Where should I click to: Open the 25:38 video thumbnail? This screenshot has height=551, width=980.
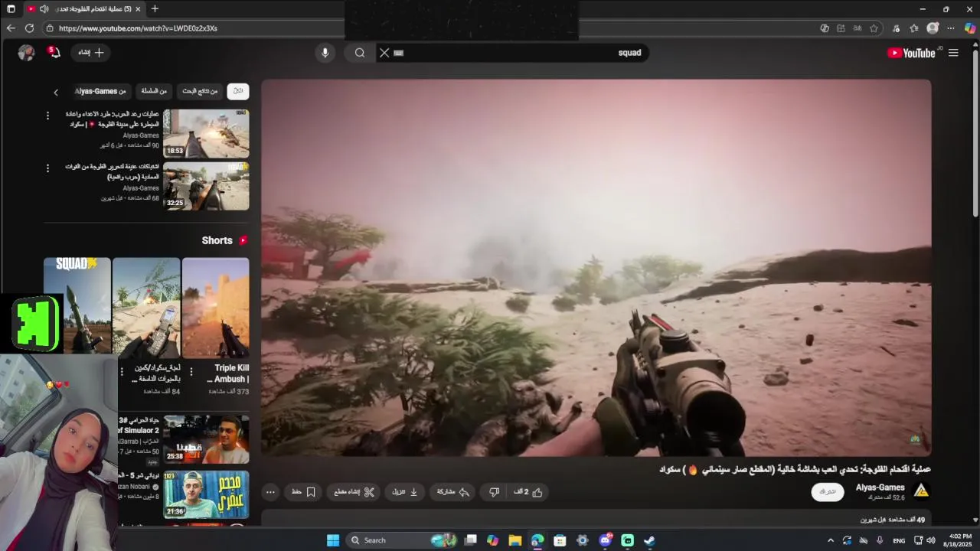click(x=206, y=439)
